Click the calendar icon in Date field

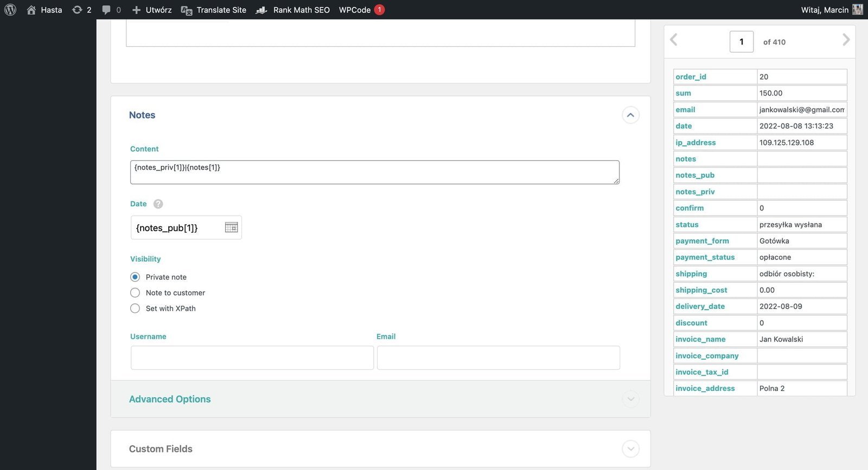[x=231, y=227]
